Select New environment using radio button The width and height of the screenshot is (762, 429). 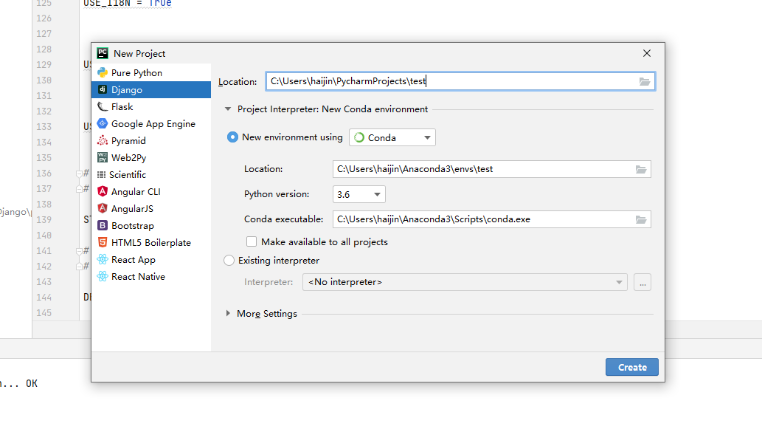232,137
